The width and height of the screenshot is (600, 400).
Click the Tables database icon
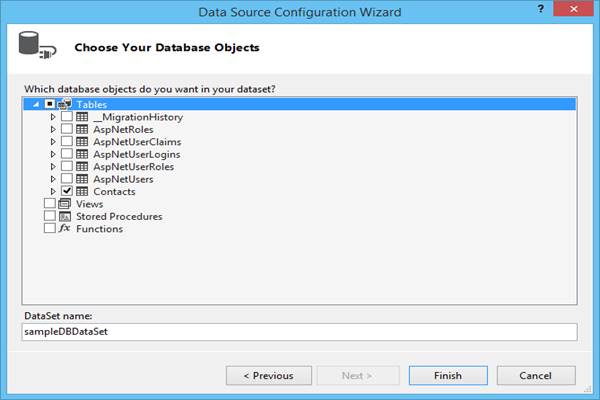point(65,104)
